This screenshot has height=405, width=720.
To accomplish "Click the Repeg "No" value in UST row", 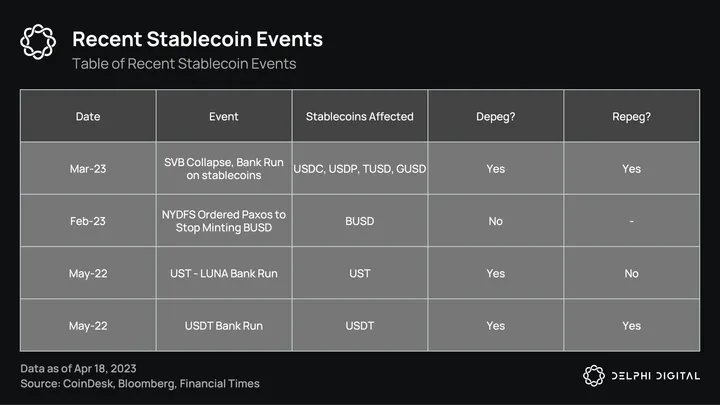I will pos(631,273).
